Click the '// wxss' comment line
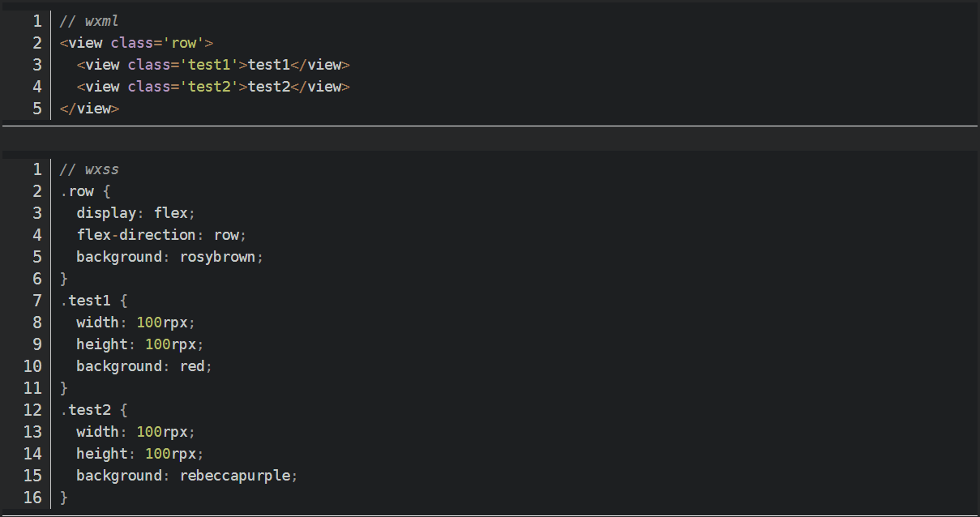The height and width of the screenshot is (517, 980). click(x=89, y=169)
